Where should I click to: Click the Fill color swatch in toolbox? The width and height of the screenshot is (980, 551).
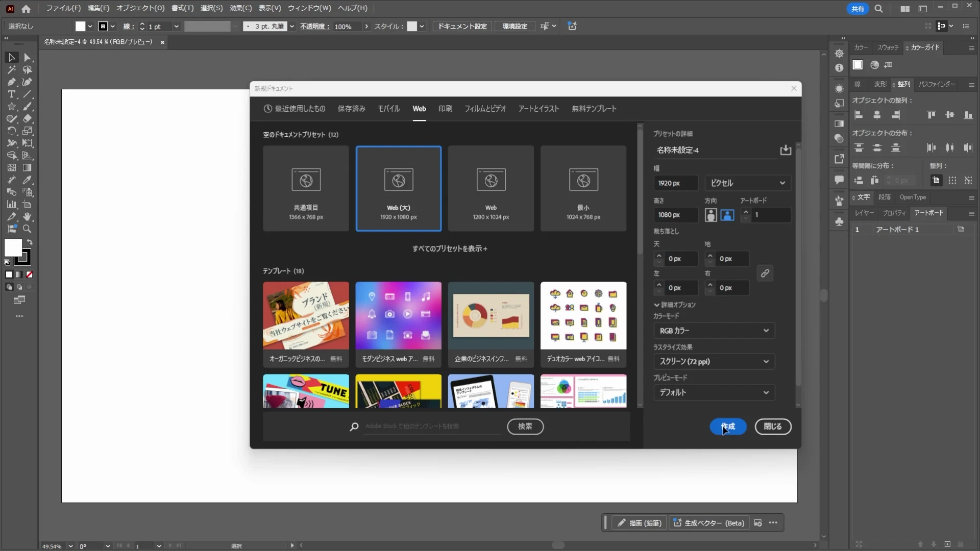click(x=13, y=248)
